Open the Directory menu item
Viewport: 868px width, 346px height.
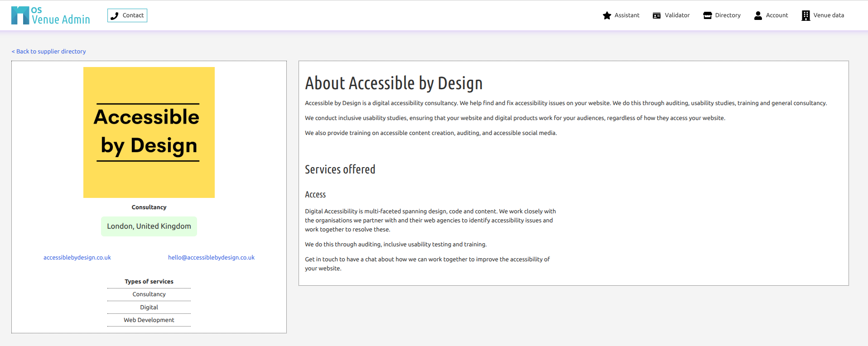point(722,15)
